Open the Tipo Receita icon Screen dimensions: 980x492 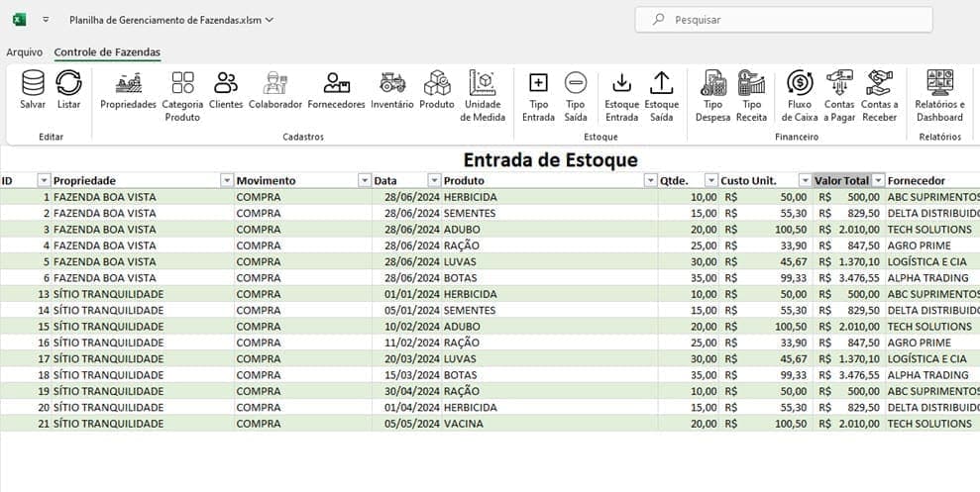coord(751,82)
